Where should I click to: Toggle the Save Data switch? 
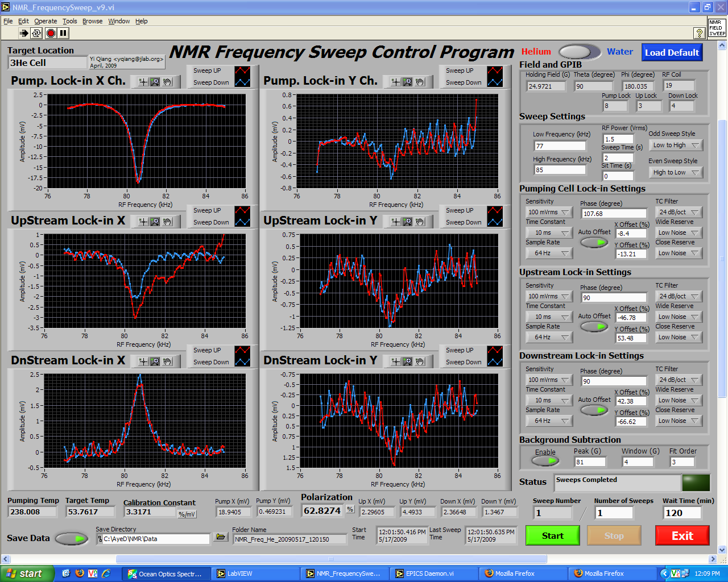point(71,538)
